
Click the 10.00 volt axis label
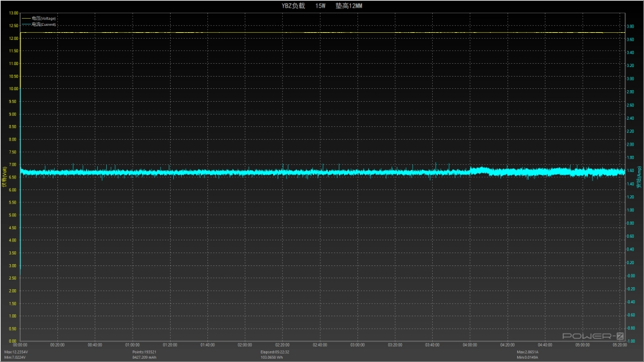pos(14,89)
